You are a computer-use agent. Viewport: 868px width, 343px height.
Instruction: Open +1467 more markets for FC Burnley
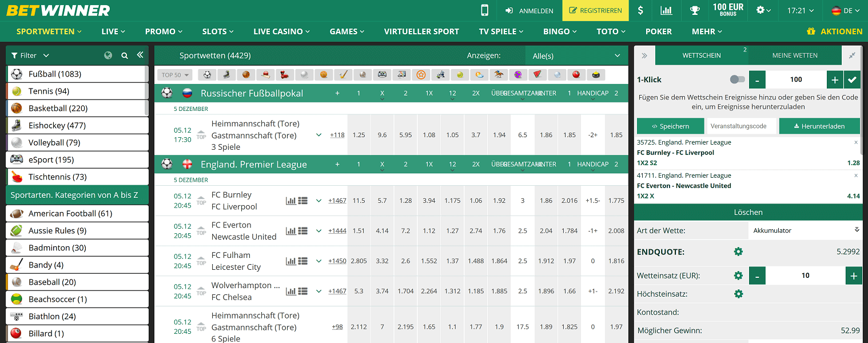click(x=337, y=201)
